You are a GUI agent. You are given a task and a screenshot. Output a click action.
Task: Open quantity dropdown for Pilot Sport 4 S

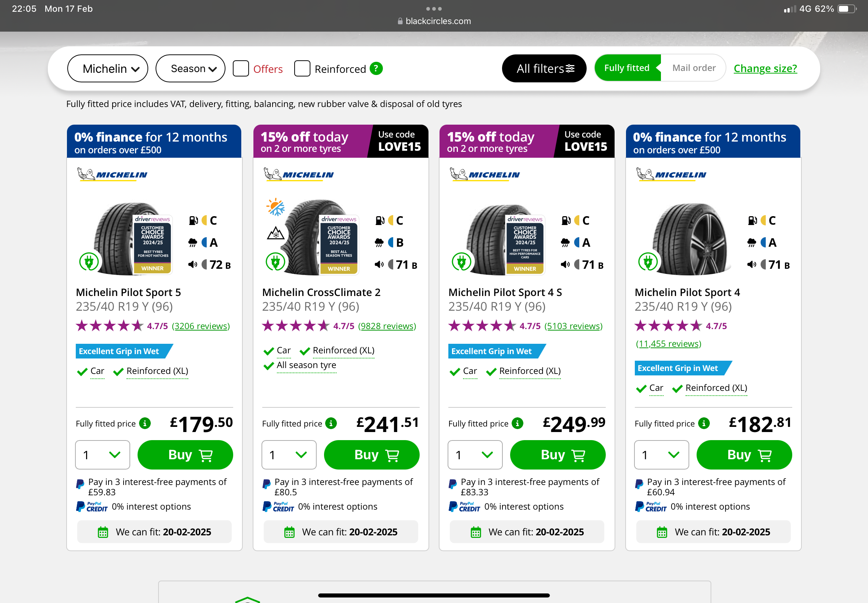pyautogui.click(x=475, y=454)
